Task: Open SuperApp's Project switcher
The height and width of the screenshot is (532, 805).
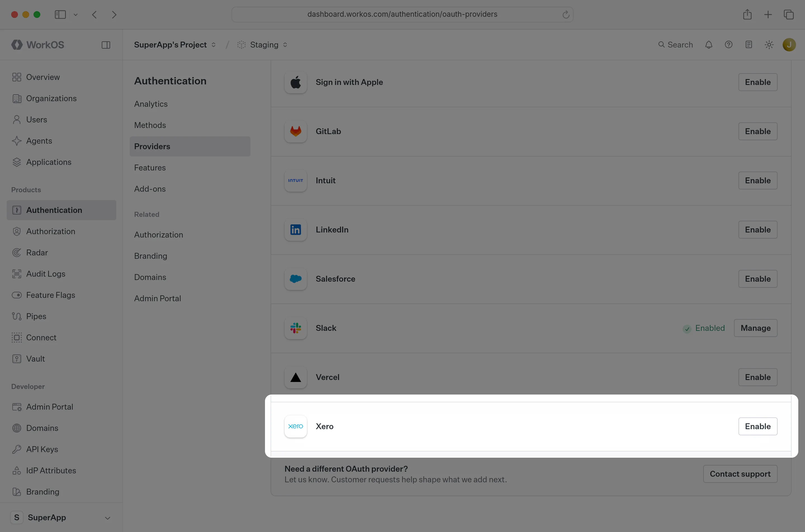Action: coord(175,45)
